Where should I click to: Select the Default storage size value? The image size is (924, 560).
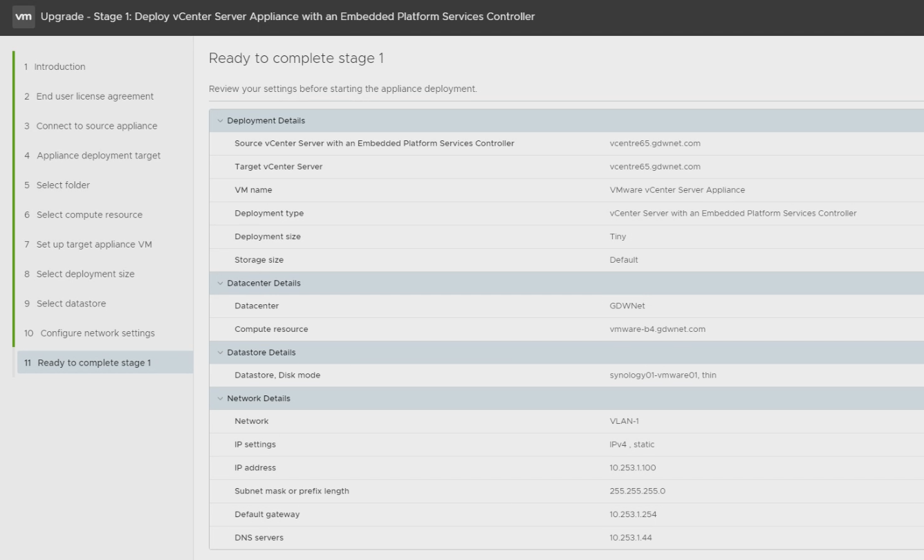click(623, 260)
